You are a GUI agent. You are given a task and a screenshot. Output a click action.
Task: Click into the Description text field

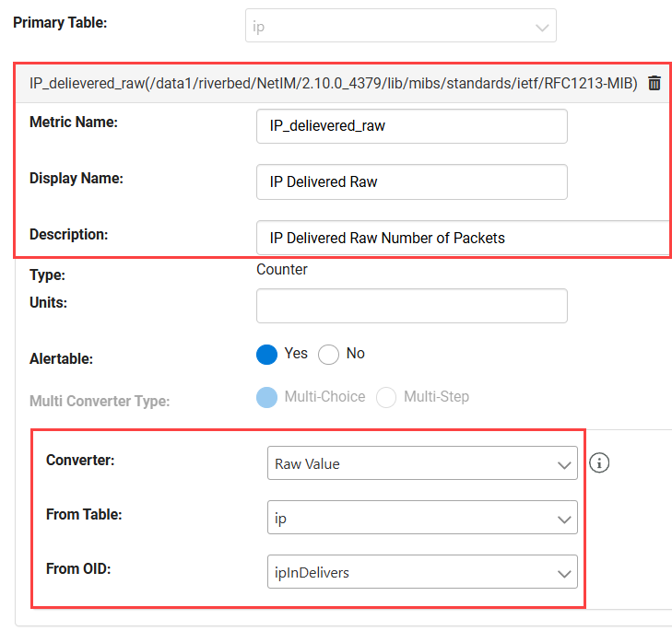463,238
